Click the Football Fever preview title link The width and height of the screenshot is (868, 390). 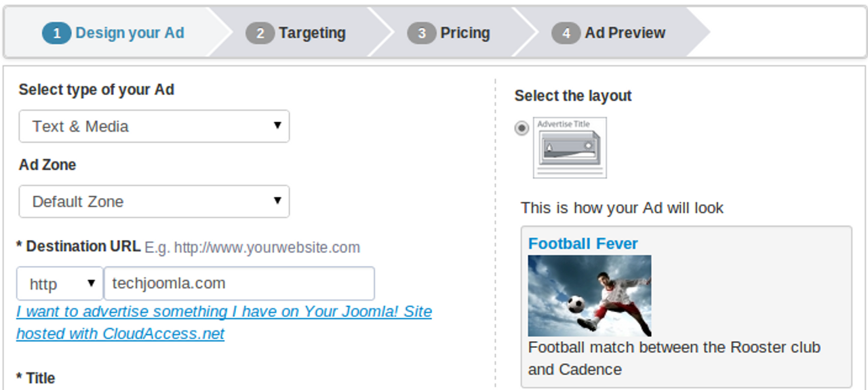[x=583, y=243]
